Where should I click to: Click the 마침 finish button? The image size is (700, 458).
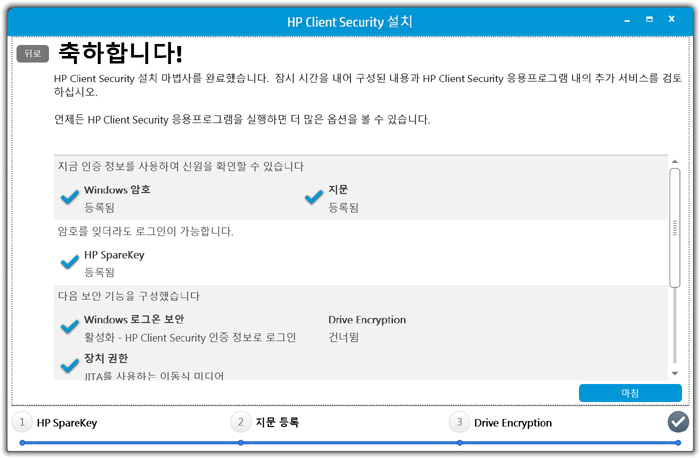click(x=630, y=393)
